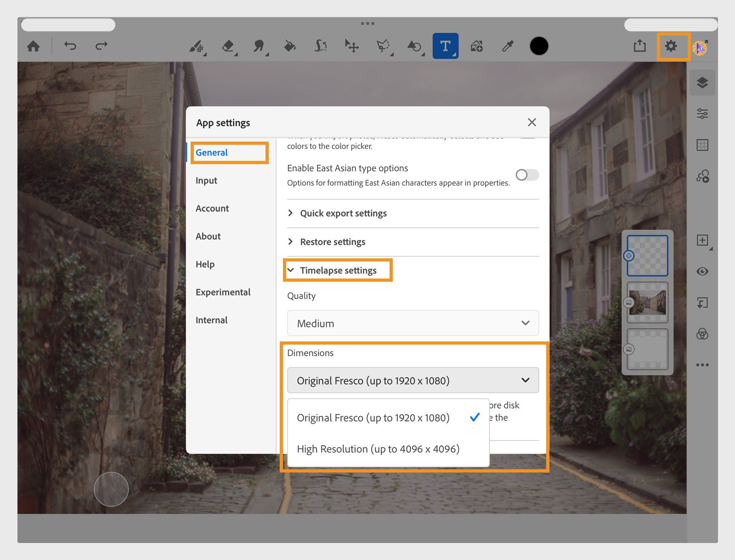735x560 pixels.
Task: Select the Shapes tool
Action: click(x=414, y=46)
